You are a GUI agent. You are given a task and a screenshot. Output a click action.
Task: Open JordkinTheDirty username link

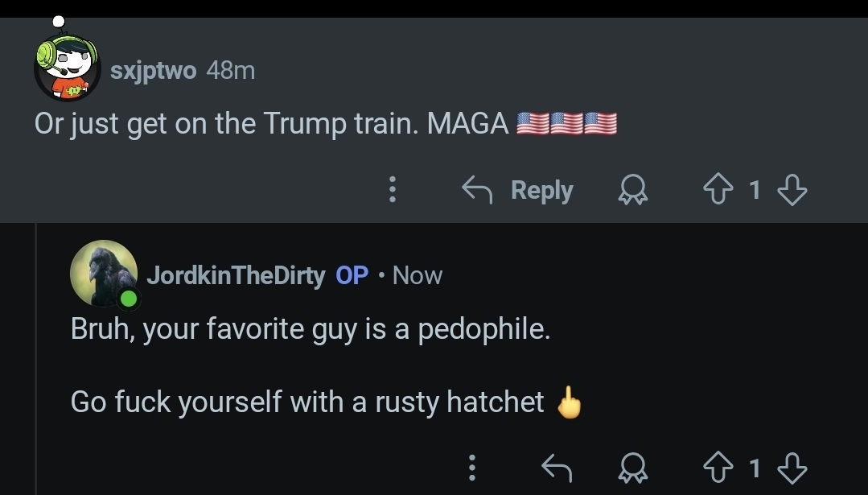[x=236, y=275]
